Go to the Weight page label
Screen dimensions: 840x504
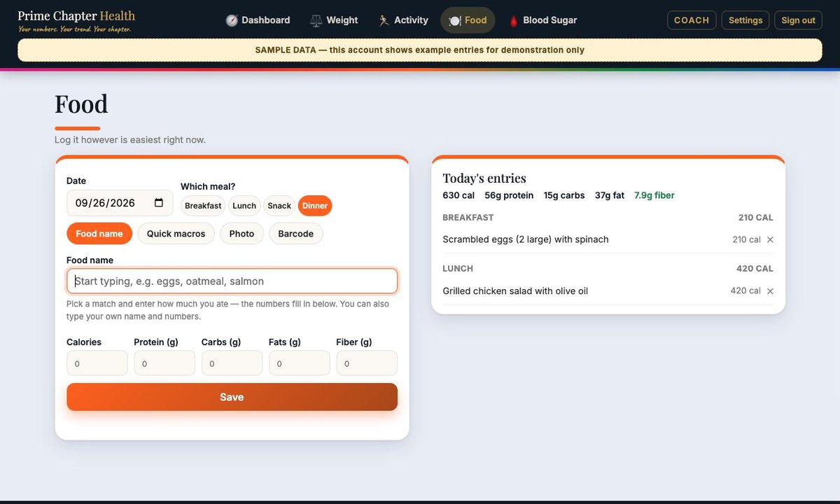coord(342,20)
